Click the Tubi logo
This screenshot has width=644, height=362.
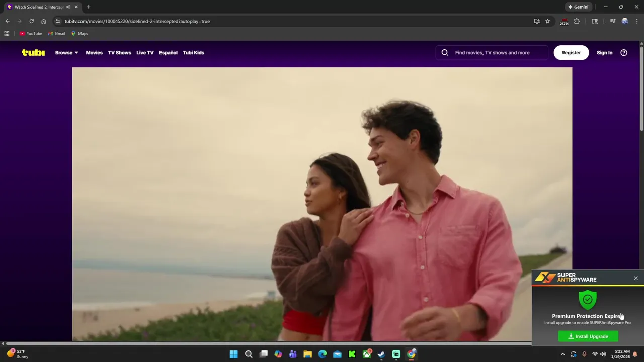(x=33, y=52)
